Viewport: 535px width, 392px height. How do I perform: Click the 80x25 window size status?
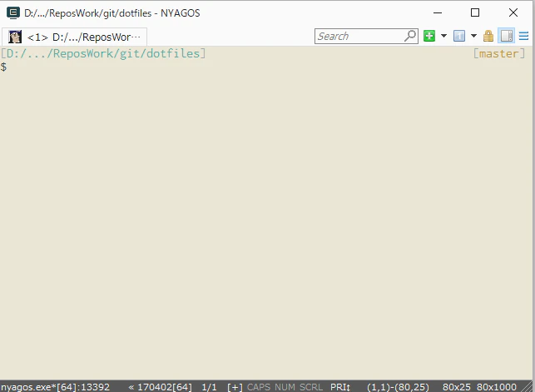457,387
